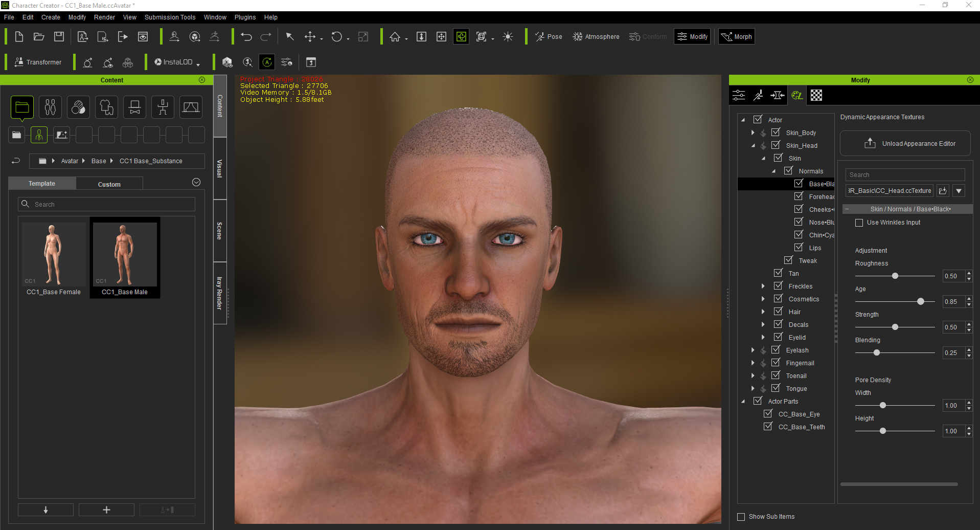980x530 pixels.
Task: Open the Content panel options chevron
Action: pyautogui.click(x=196, y=182)
